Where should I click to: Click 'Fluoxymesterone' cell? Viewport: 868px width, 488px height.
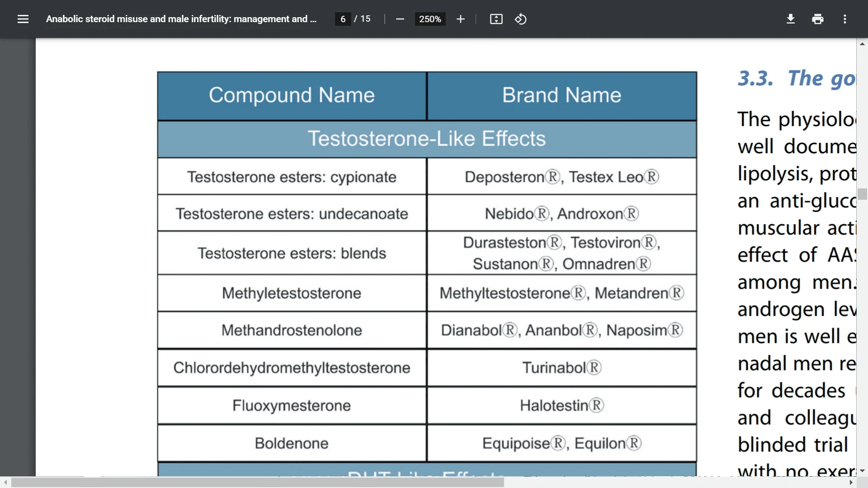pyautogui.click(x=292, y=406)
